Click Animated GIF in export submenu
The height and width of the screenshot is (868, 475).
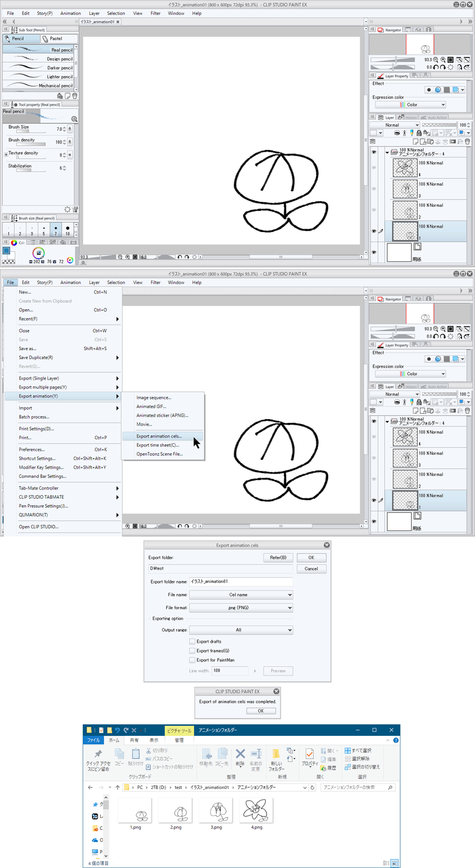tap(151, 407)
